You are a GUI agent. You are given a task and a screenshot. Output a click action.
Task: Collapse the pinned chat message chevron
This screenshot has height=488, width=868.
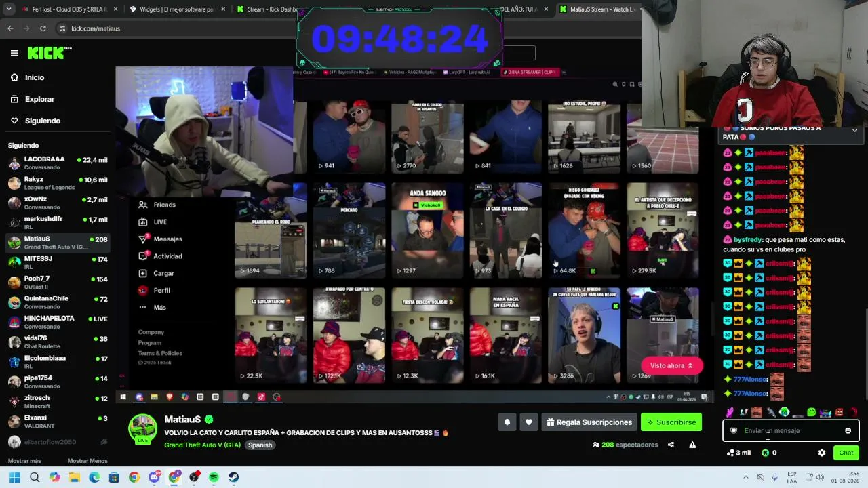coord(854,130)
